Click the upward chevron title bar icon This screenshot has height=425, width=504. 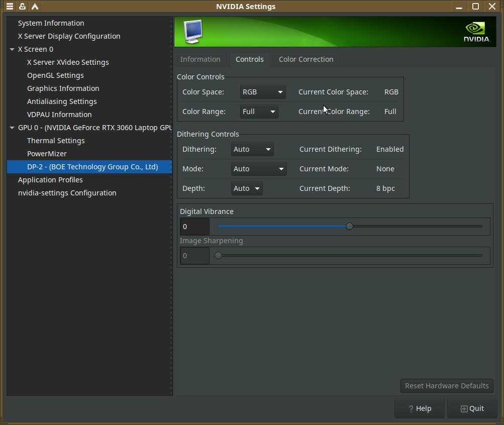coord(35,7)
